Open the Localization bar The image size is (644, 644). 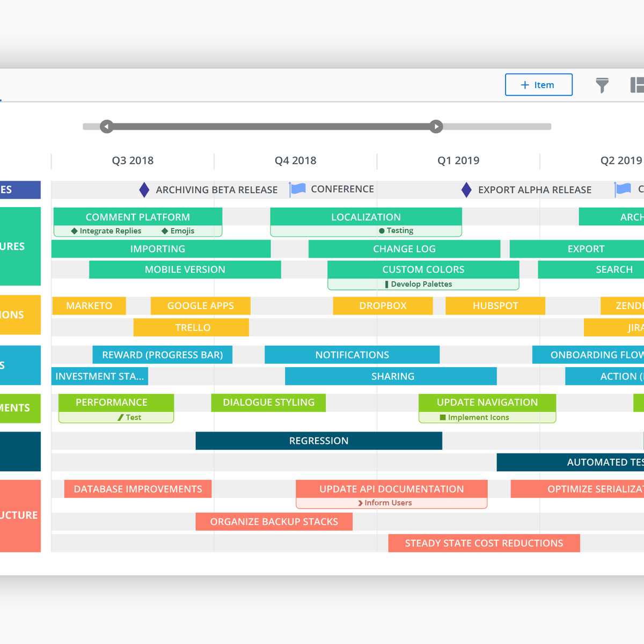(x=365, y=217)
